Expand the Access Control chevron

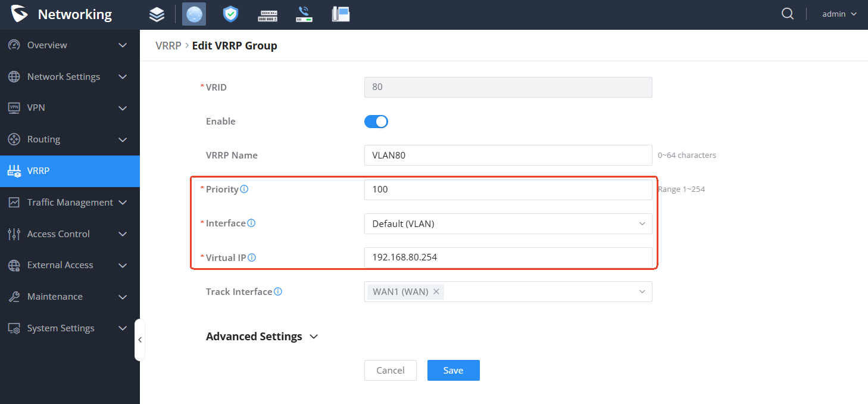[123, 234]
